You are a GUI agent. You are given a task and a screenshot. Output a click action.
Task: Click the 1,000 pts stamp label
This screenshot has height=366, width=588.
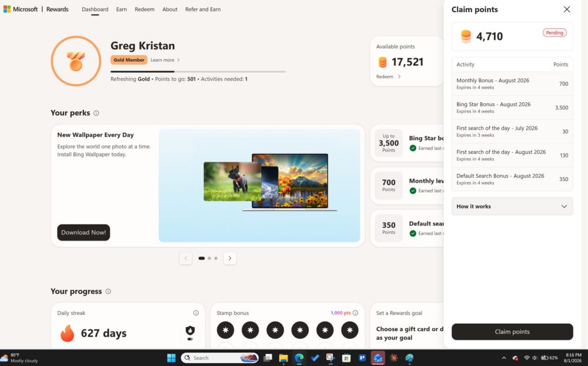(340, 313)
